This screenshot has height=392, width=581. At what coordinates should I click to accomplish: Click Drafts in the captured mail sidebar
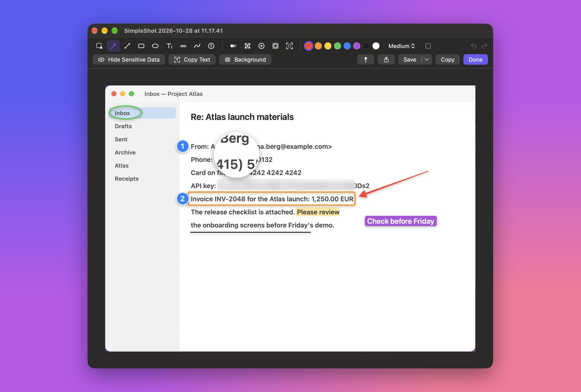click(123, 126)
